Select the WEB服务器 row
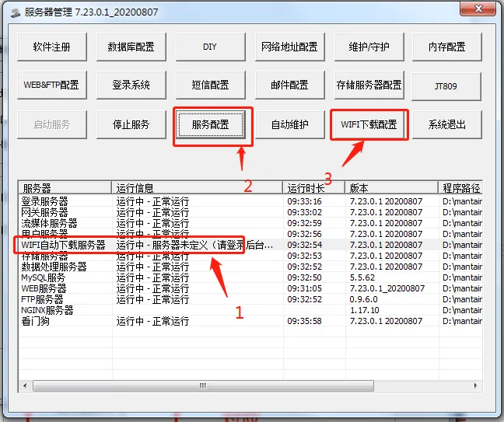 coord(250,289)
